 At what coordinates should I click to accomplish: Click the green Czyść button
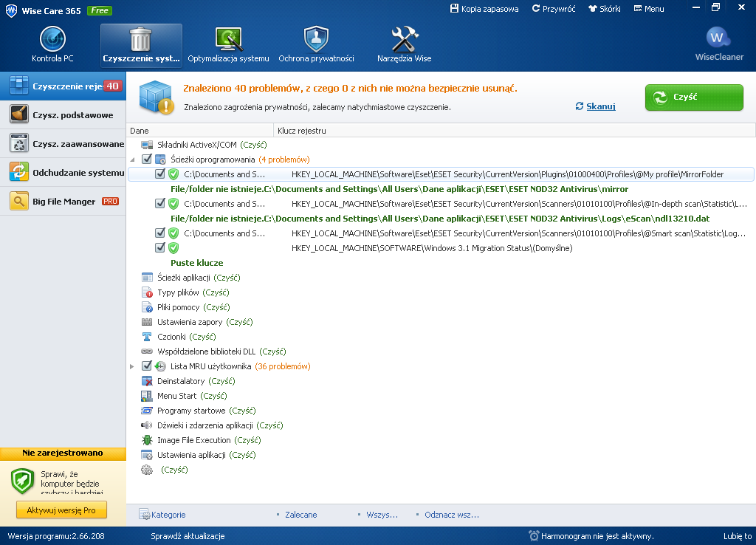click(x=694, y=97)
